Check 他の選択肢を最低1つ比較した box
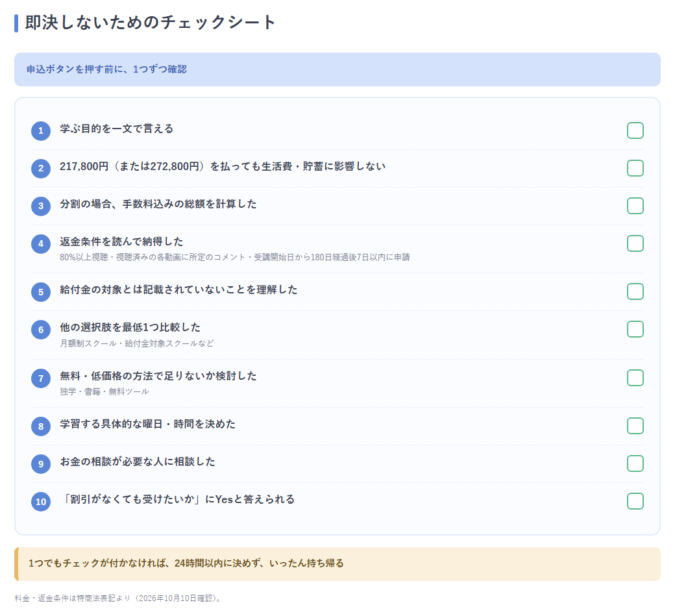The width and height of the screenshot is (675, 616). click(x=635, y=329)
